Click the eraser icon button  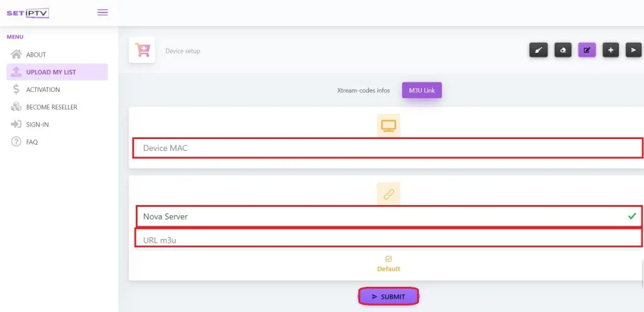point(563,50)
